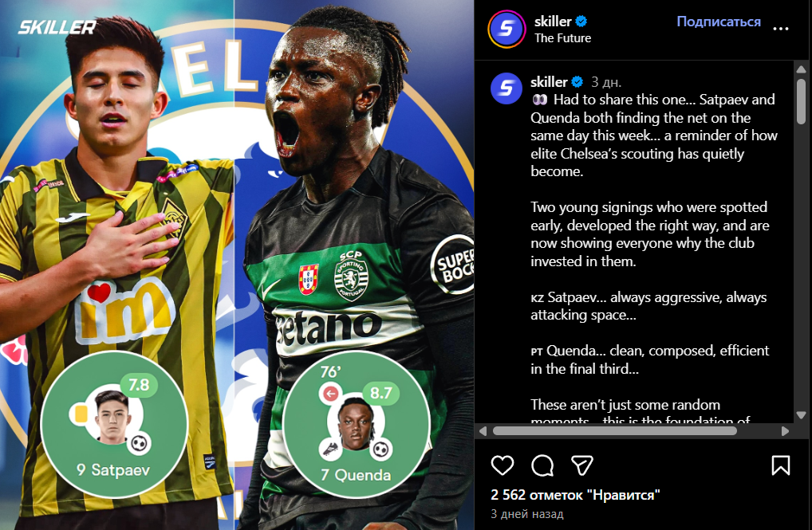Click the skiller profile avatar in header
Image resolution: width=812 pixels, height=530 pixels.
pyautogui.click(x=507, y=29)
